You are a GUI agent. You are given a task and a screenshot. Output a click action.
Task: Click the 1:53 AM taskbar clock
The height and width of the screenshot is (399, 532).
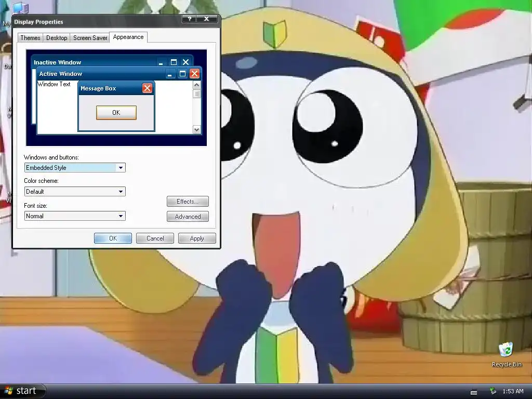click(513, 391)
